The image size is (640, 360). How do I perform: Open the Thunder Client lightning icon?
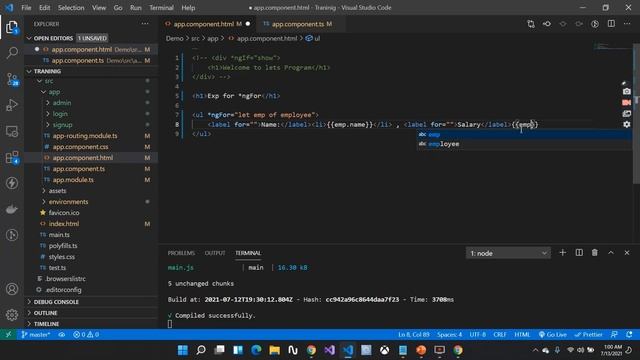coord(12,183)
